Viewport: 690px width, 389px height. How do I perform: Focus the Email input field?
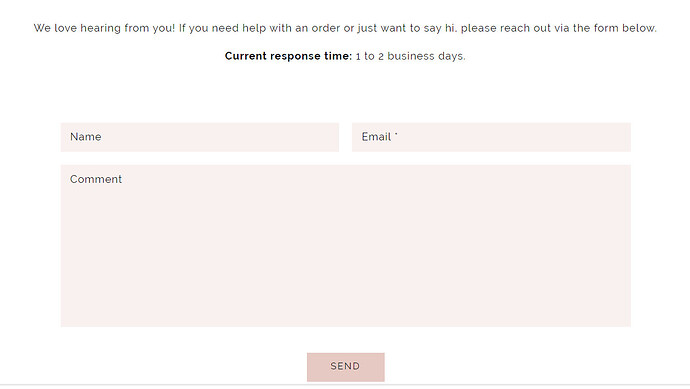coord(491,137)
